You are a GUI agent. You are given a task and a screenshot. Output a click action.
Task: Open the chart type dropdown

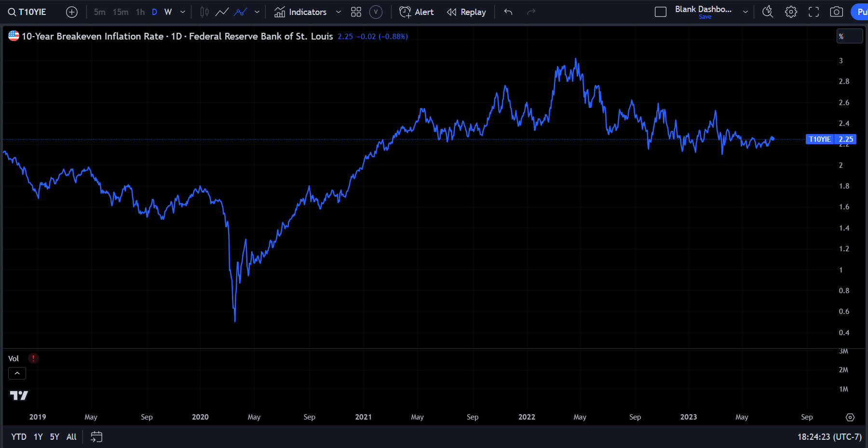(257, 12)
